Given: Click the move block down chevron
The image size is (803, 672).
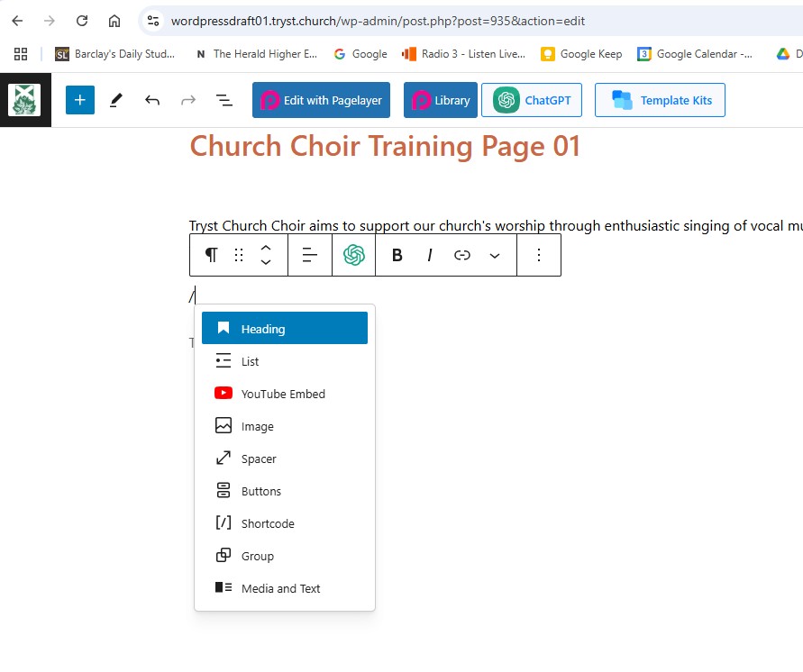Looking at the screenshot, I should coord(266,262).
